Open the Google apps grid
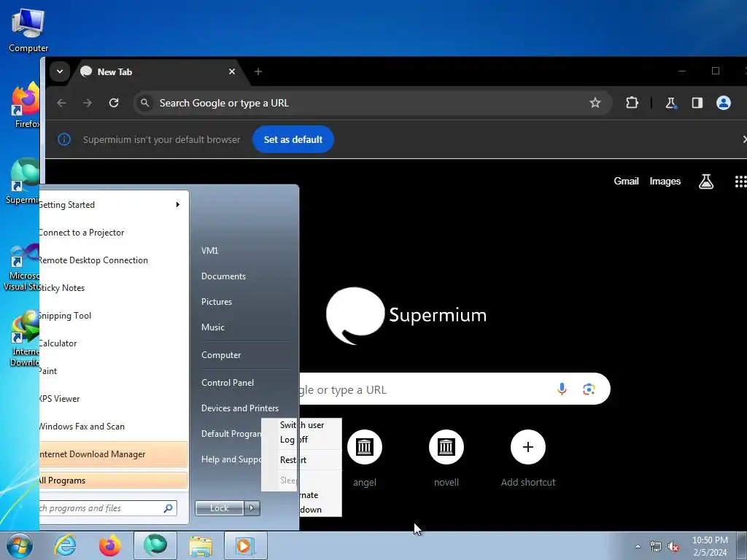This screenshot has height=560, width=747. click(740, 182)
